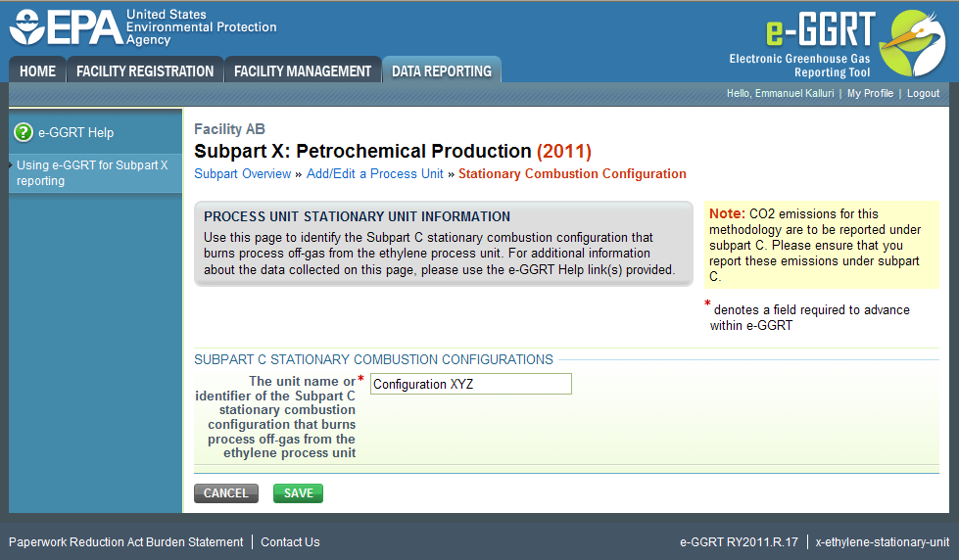Screen dimensions: 959x560
Task: Click the Note about CO2 emissions
Action: (x=822, y=245)
